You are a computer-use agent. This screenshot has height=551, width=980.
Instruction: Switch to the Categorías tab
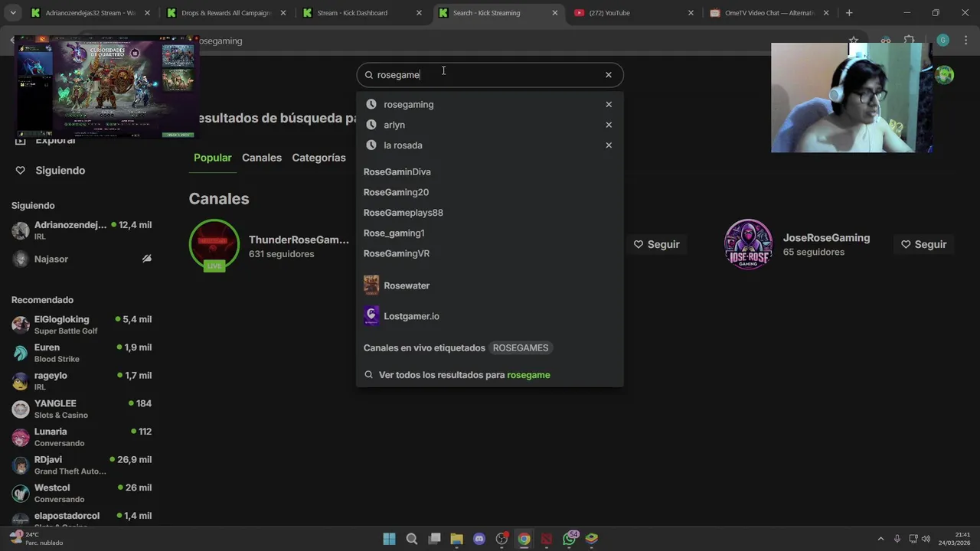tap(318, 158)
